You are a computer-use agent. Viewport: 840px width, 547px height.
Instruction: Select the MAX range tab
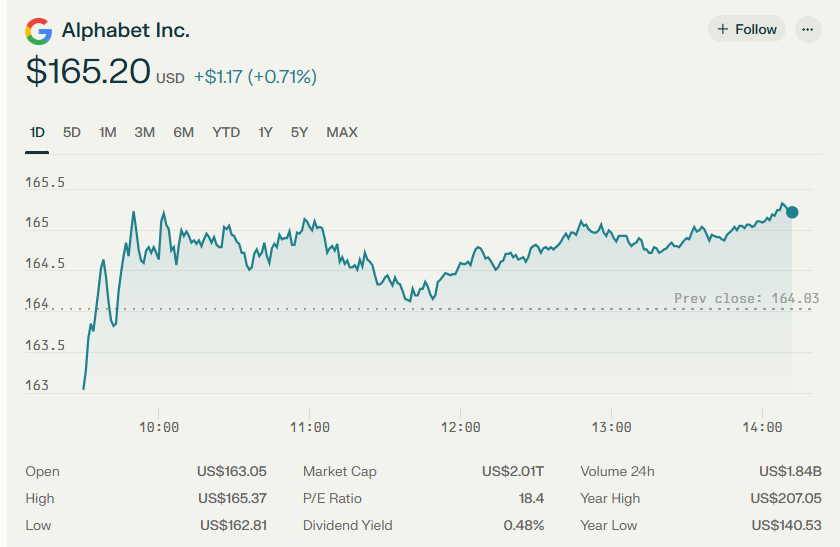pyautogui.click(x=342, y=132)
